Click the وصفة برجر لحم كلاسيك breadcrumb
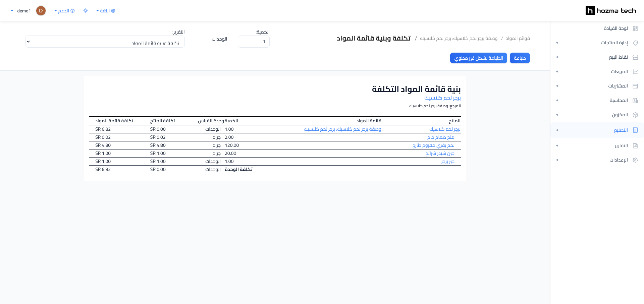This screenshot has height=304, width=644. click(459, 39)
